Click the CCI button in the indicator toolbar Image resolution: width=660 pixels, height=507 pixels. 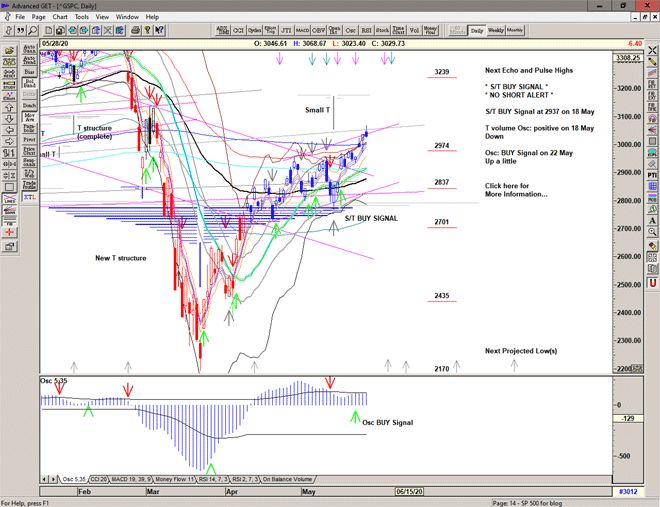click(238, 30)
